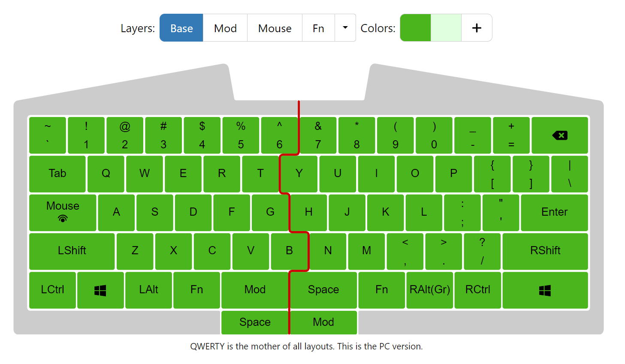Open the layers dropdown arrow
This screenshot has width=625, height=364.
click(x=345, y=28)
